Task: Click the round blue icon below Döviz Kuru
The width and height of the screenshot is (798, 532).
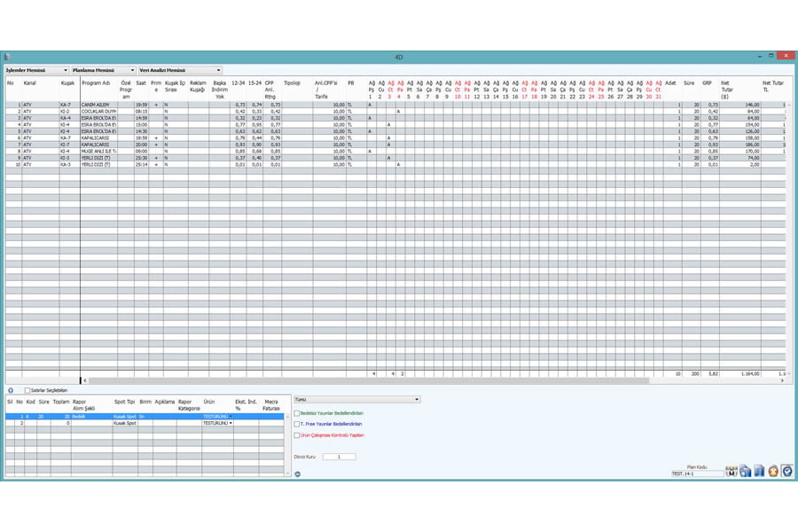Action: pos(297,473)
